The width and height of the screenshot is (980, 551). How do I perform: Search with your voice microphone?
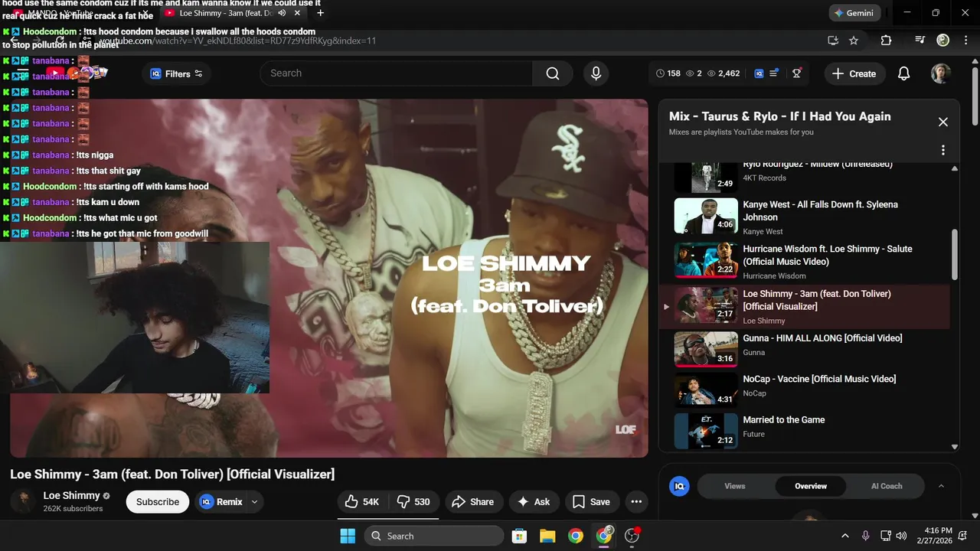point(596,73)
